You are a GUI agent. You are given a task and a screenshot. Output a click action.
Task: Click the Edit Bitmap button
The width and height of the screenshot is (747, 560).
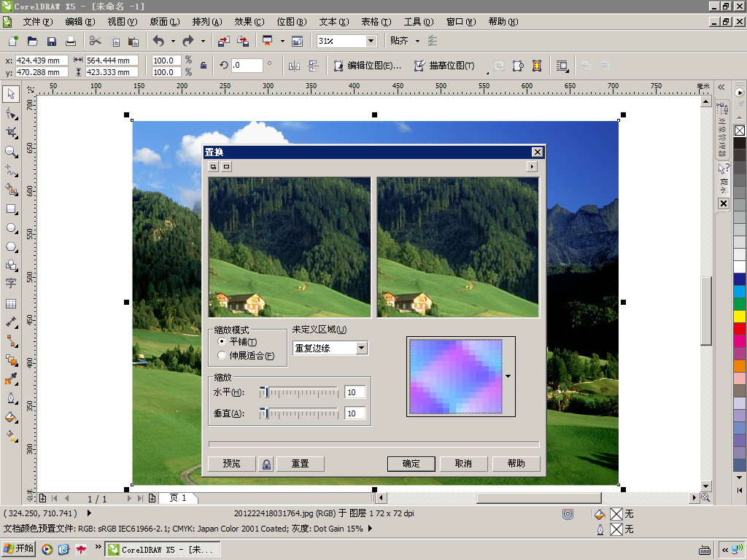(368, 66)
